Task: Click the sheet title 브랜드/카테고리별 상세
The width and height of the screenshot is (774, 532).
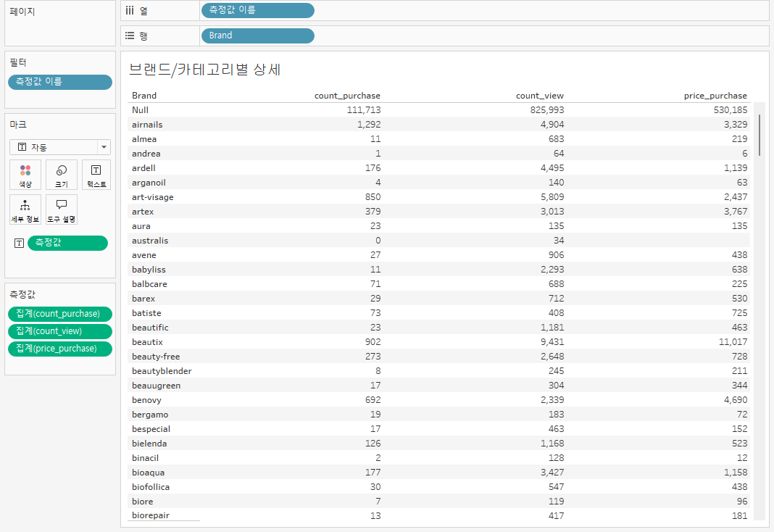Action: pyautogui.click(x=204, y=69)
